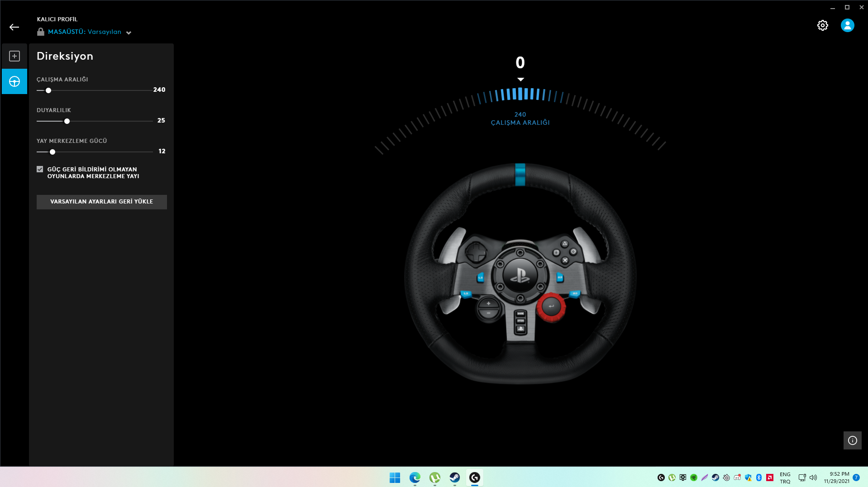Add a new profile with the plus icon
Viewport: 868px width, 487px height.
point(14,56)
